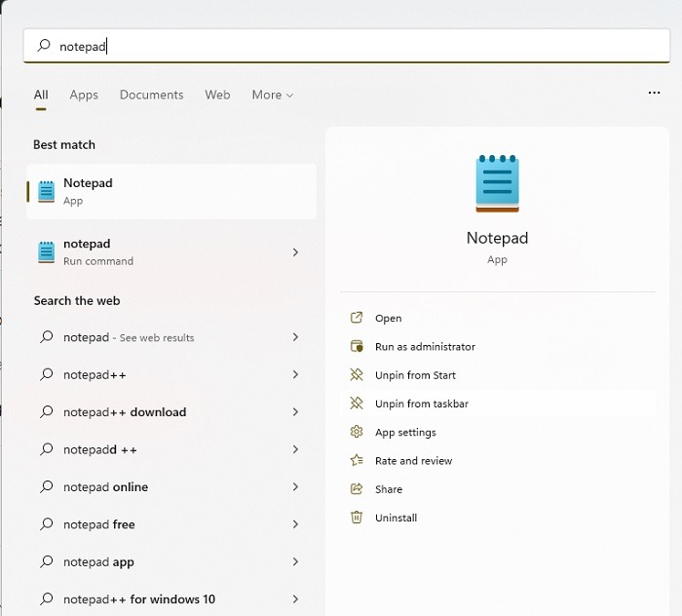The width and height of the screenshot is (682, 616).
Task: Expand the 'notepad app' chevron
Action: click(x=295, y=561)
